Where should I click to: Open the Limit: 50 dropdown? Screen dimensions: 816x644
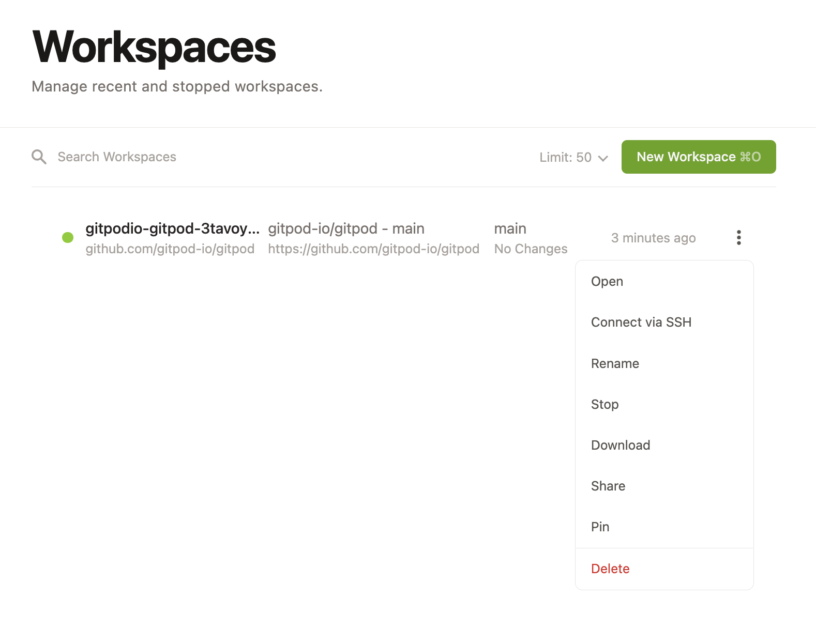point(573,157)
